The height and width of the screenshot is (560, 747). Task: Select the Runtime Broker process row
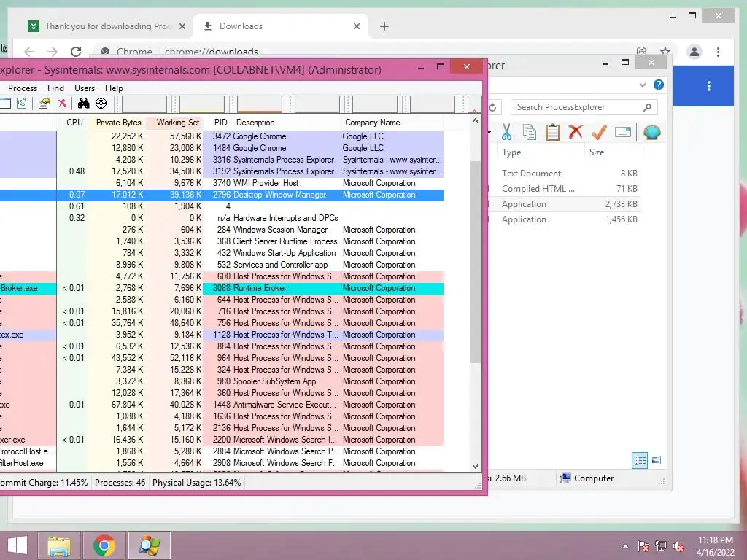[x=222, y=288]
